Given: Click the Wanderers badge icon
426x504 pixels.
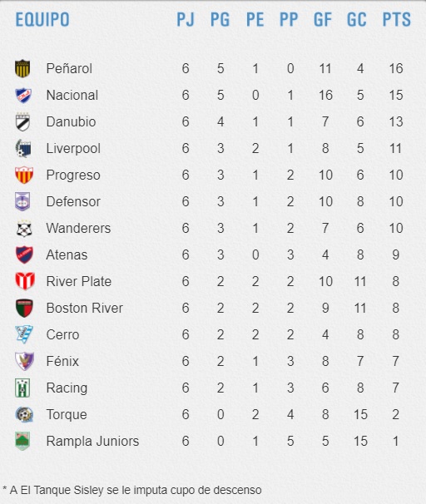Looking at the screenshot, I should click(x=24, y=228).
